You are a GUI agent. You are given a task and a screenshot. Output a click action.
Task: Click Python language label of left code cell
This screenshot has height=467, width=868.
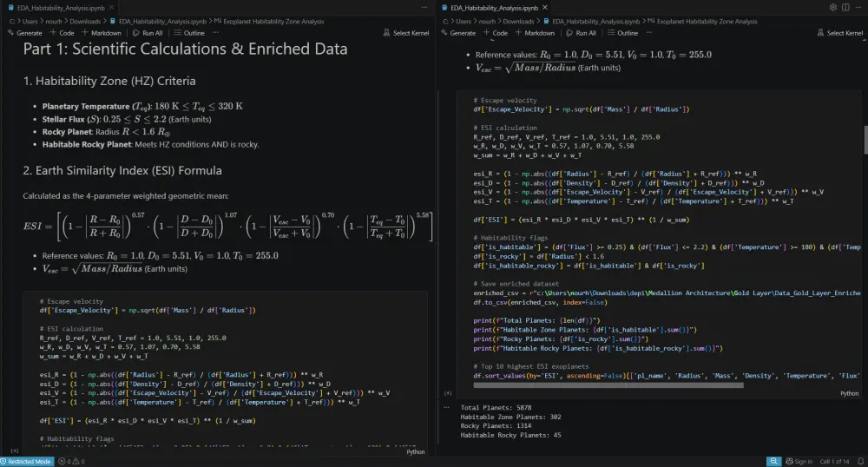tap(415, 452)
